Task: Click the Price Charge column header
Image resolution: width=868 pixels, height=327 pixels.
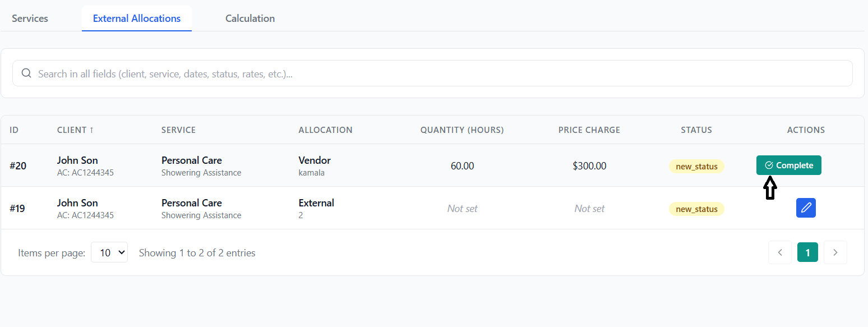Action: [589, 130]
